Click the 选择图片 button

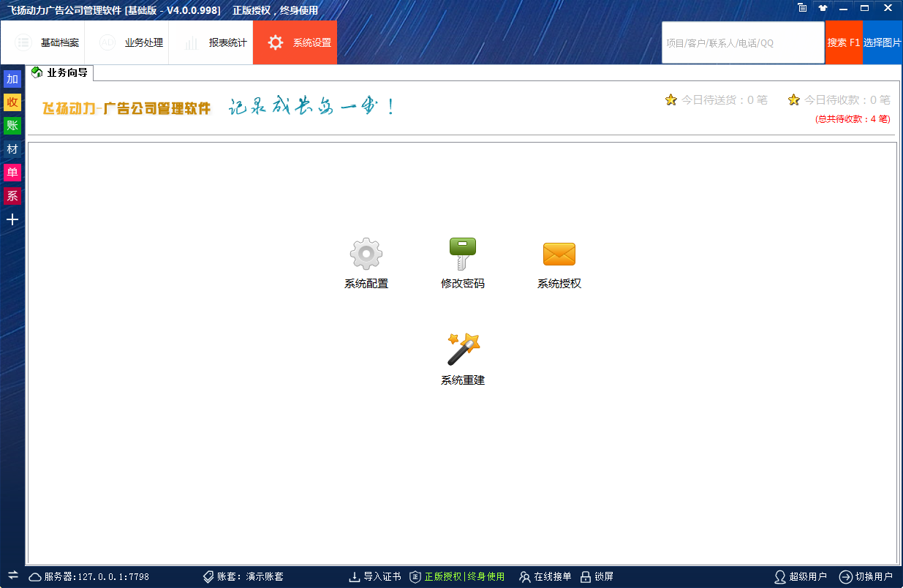883,42
